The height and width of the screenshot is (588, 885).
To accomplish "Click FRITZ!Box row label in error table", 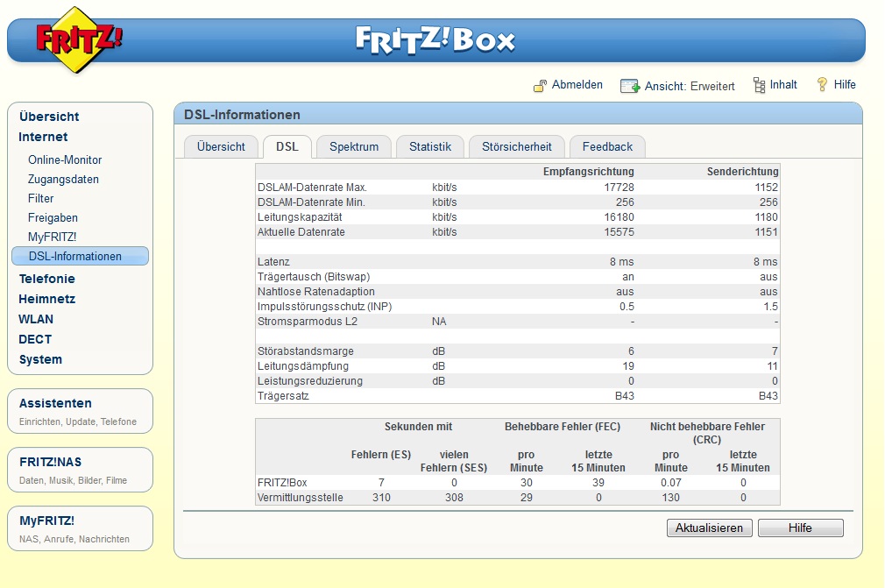I will [282, 483].
